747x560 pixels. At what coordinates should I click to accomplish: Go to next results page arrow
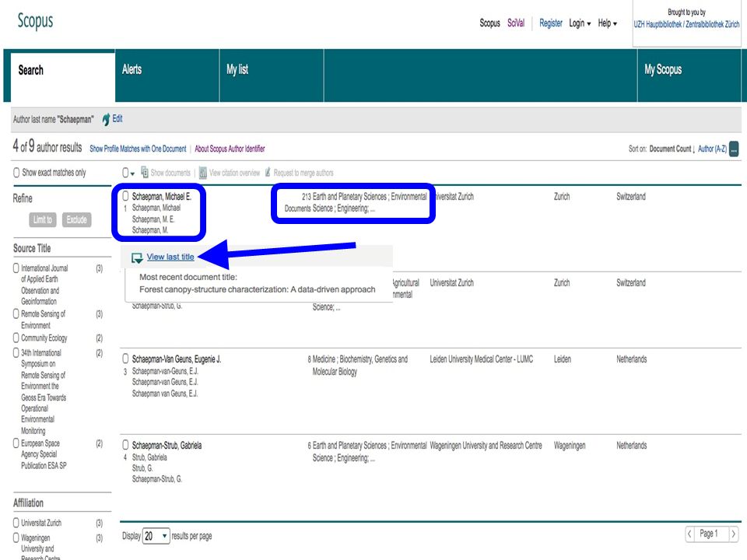tap(734, 534)
